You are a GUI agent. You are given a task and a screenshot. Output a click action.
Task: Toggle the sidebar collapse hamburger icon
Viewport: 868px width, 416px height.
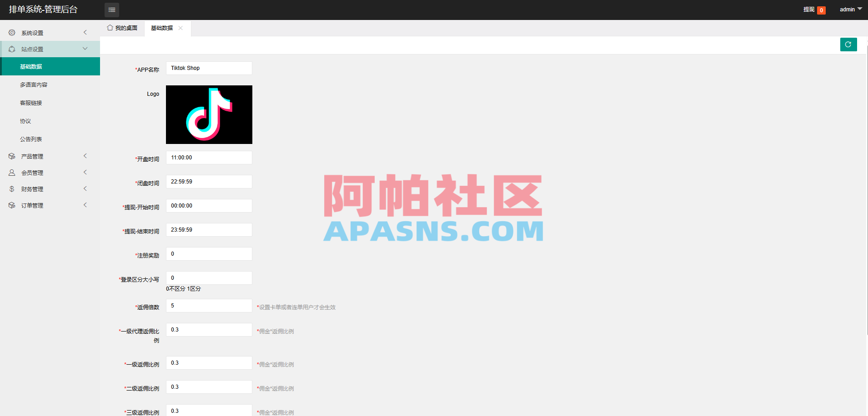(x=112, y=10)
